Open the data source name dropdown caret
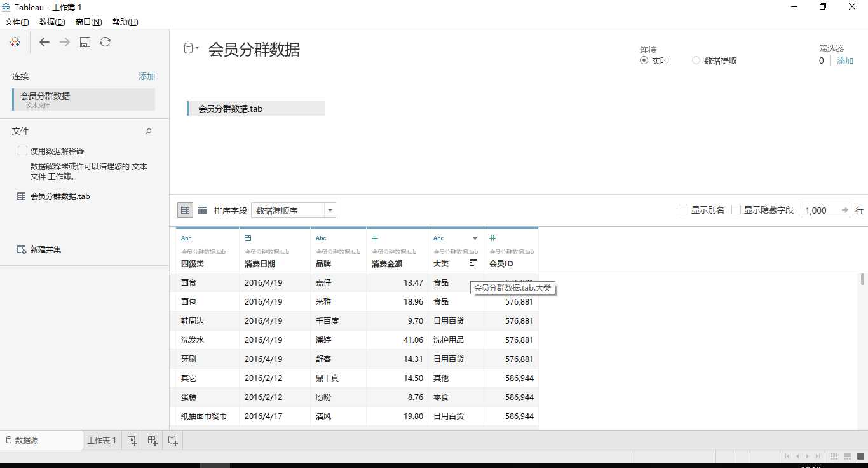 [x=198, y=48]
